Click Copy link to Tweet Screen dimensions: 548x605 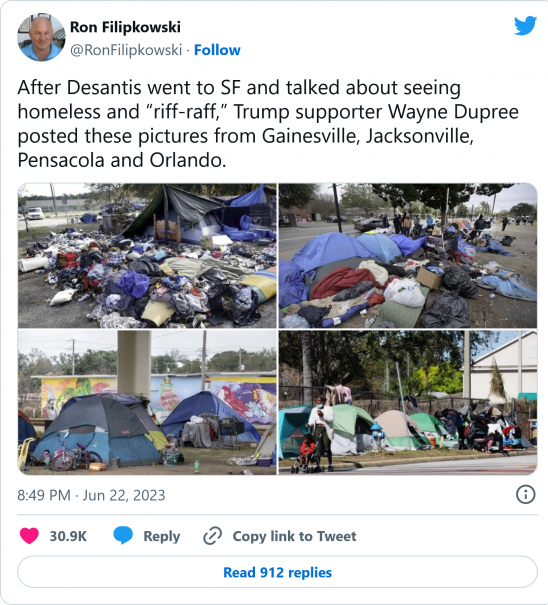click(x=294, y=536)
